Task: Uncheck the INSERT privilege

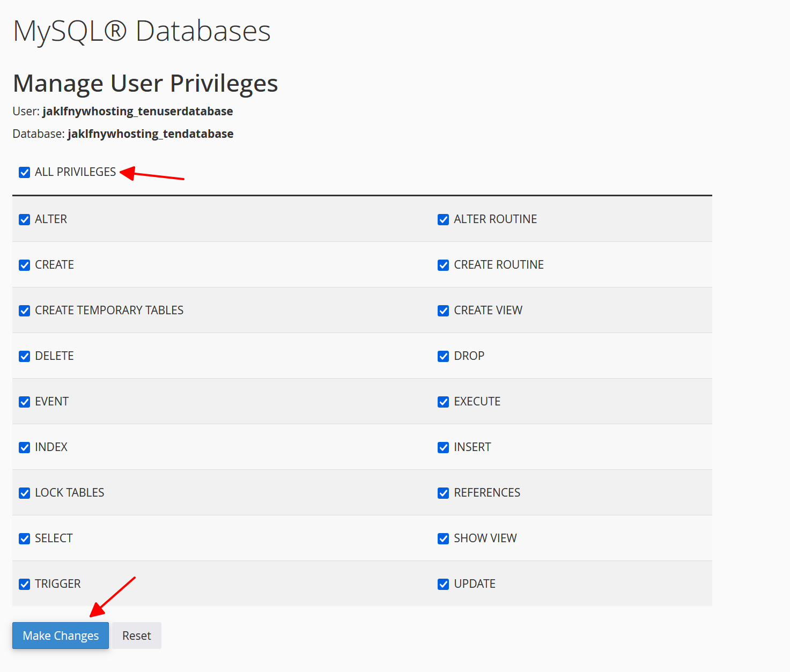Action: (x=443, y=447)
